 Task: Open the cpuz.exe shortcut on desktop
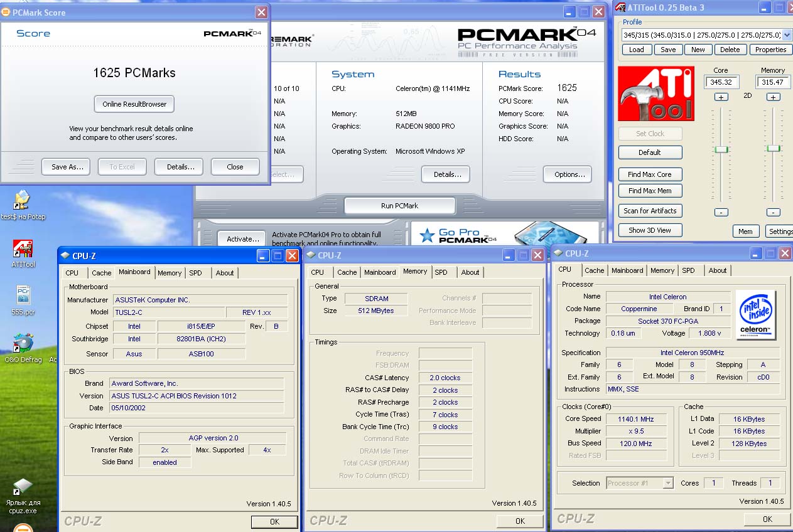pos(23,487)
